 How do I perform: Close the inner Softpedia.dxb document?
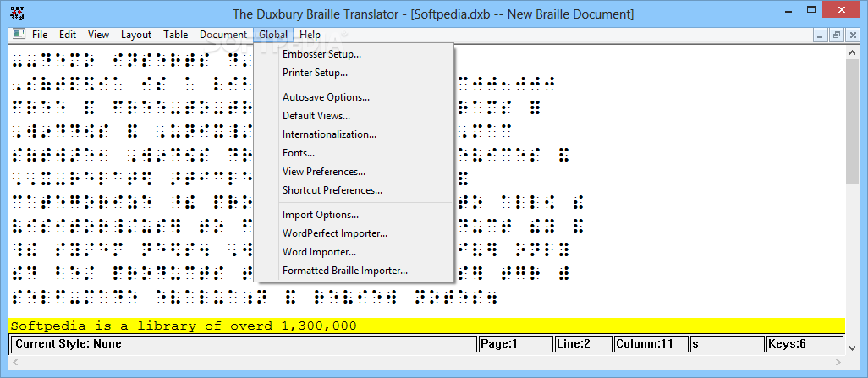point(851,35)
